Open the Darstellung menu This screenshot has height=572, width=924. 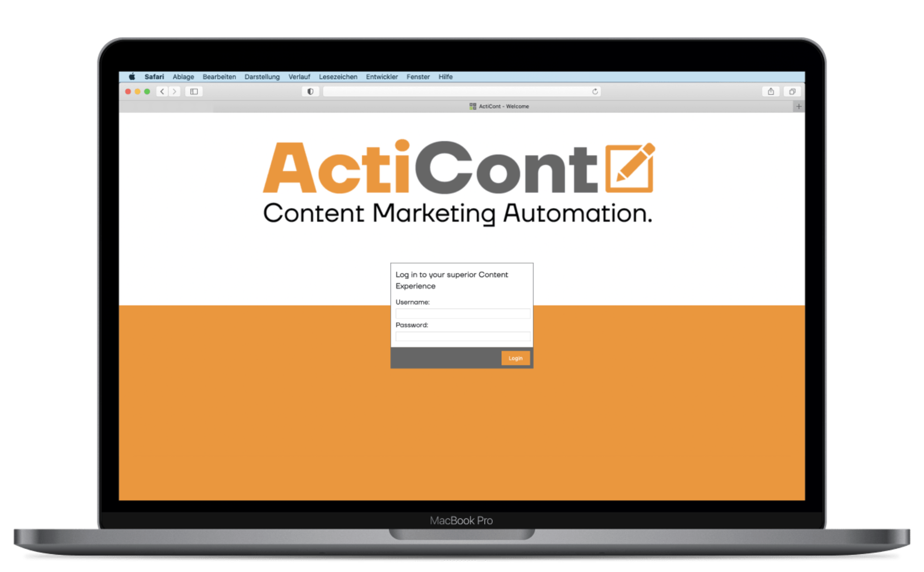(262, 77)
